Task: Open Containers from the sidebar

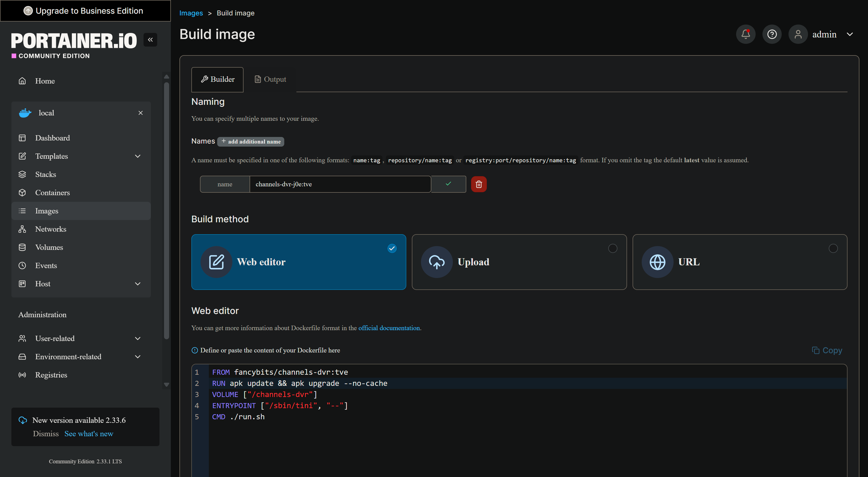Action: pyautogui.click(x=52, y=192)
